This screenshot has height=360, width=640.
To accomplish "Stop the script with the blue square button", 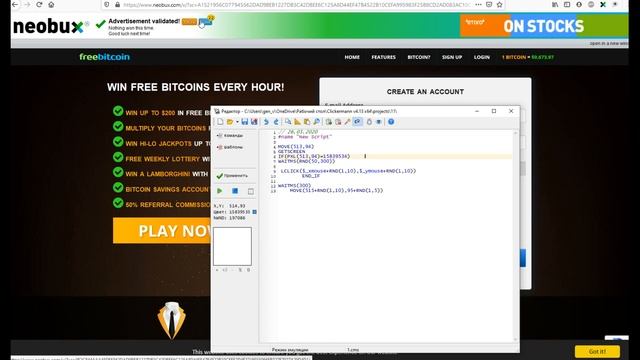I will pos(235,191).
